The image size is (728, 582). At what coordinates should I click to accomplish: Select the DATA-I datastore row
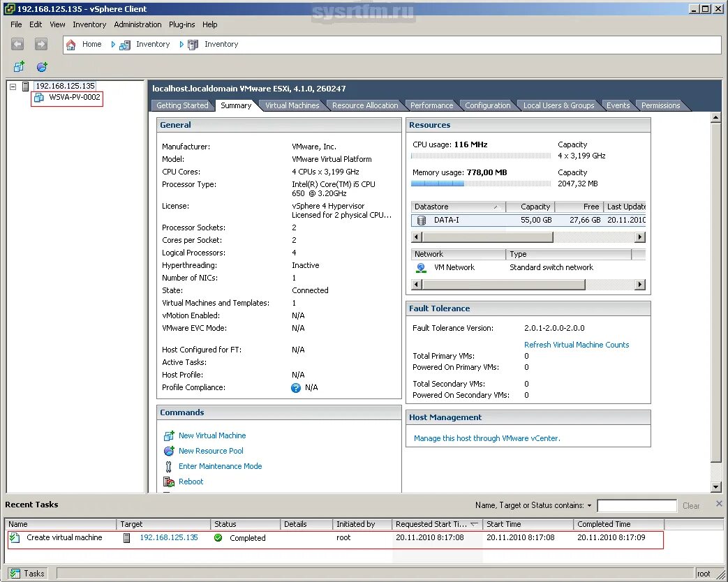click(528, 220)
